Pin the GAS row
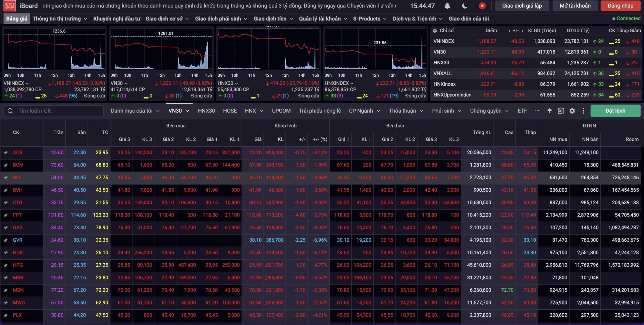The height and width of the screenshot is (325, 644). [6, 228]
